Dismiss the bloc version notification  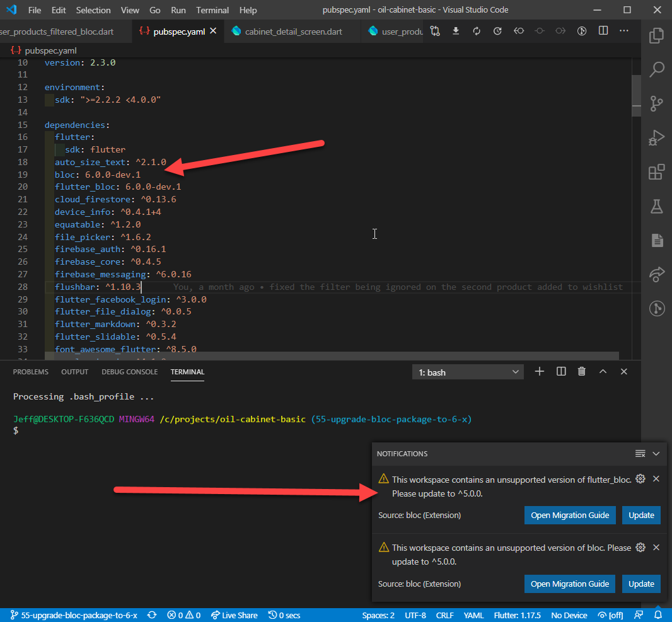[x=656, y=548]
